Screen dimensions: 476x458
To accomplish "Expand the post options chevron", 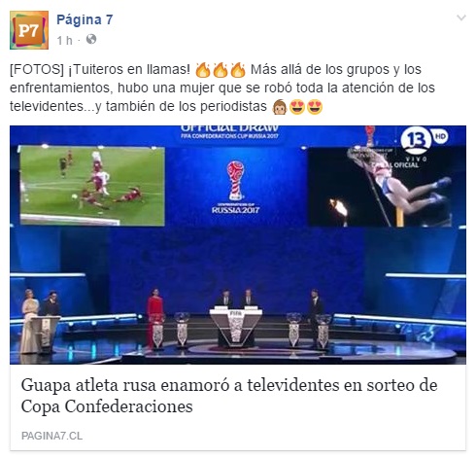I will [461, 18].
